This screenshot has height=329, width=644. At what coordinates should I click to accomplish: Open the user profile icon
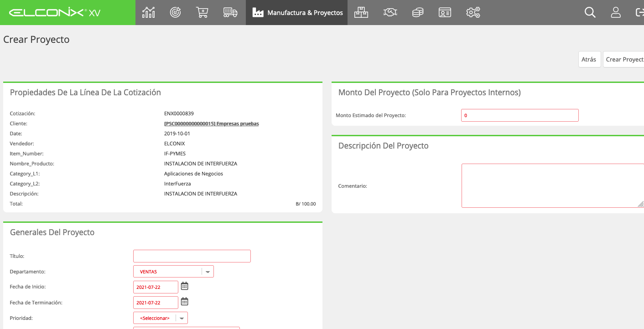pyautogui.click(x=616, y=12)
